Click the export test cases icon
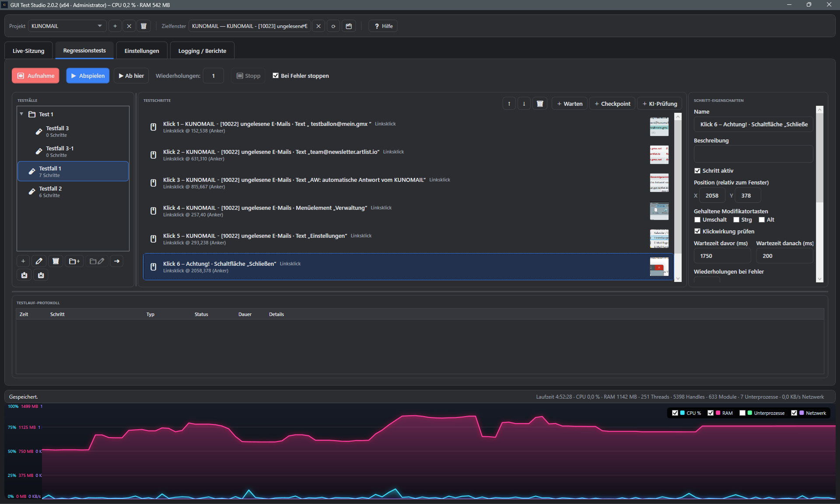The image size is (840, 504). [x=24, y=275]
